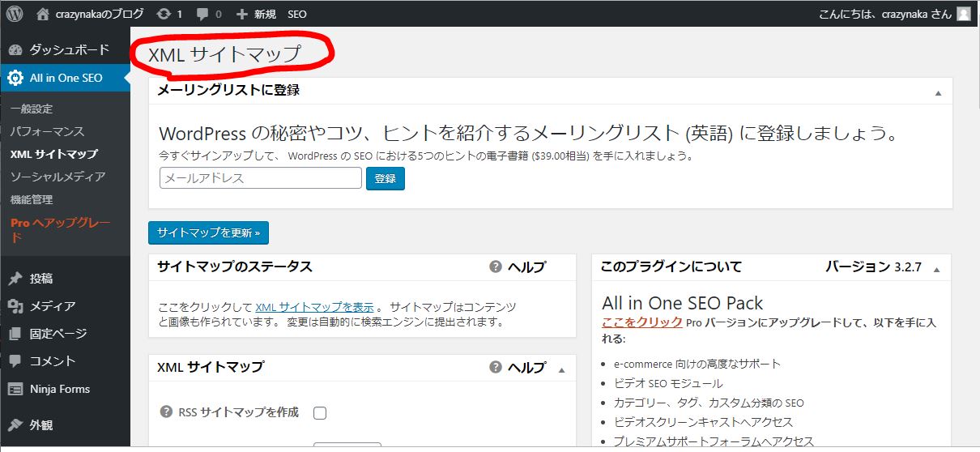Click the ここをクリック Pro upgrade link
The image size is (980, 452).
point(642,322)
